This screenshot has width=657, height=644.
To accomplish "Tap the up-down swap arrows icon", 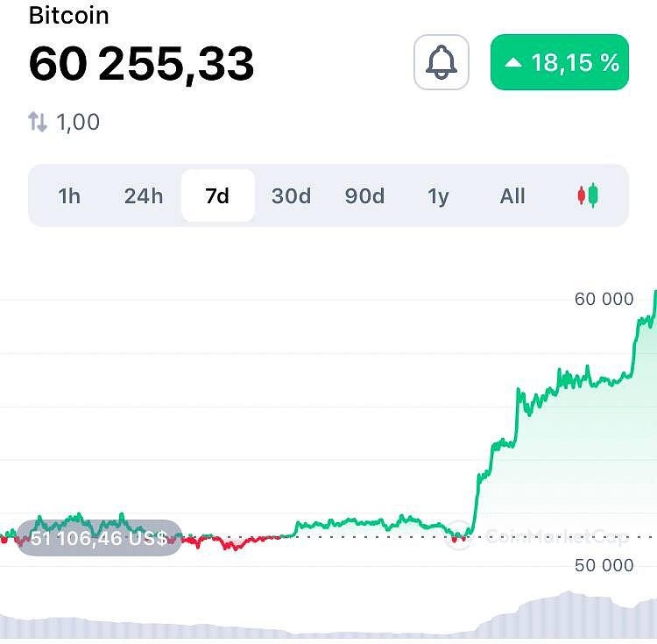I will pyautogui.click(x=38, y=122).
